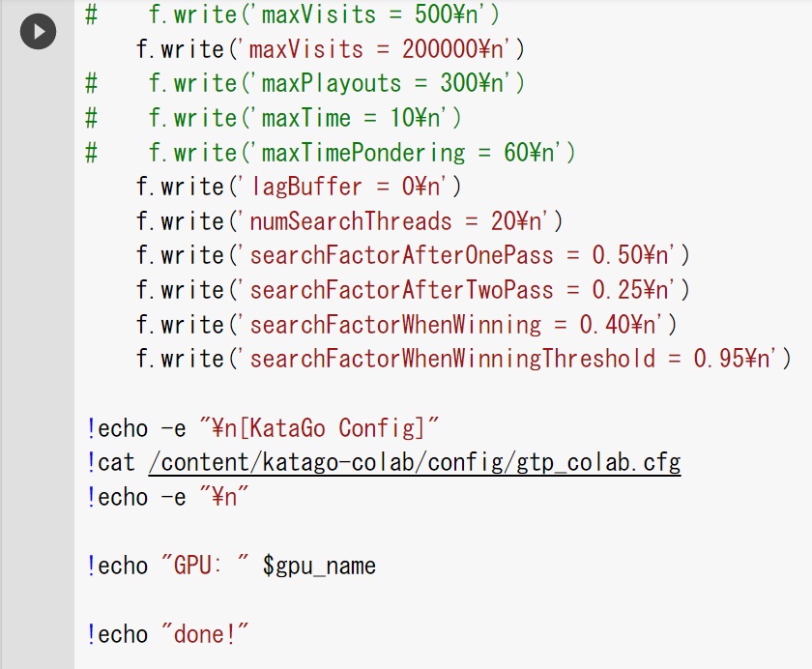Place cursor in maxVisits = 200000 line
Screen dimensions: 812x669
(331, 49)
